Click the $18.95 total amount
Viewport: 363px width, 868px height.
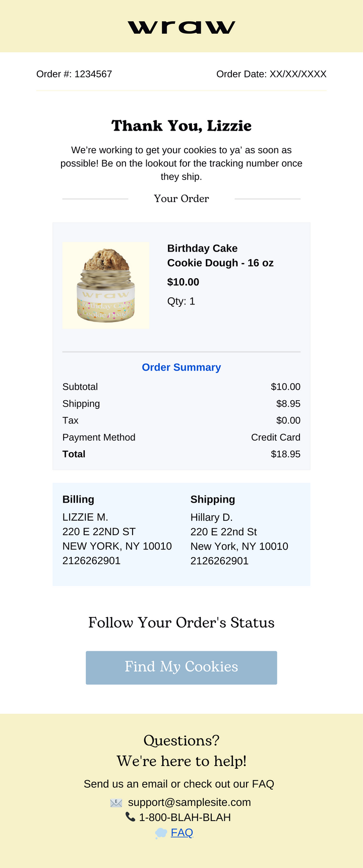[285, 454]
